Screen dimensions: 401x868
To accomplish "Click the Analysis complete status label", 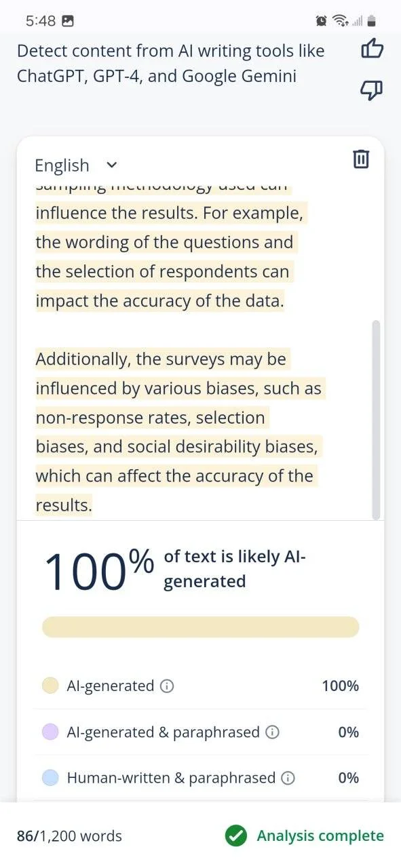I will (x=320, y=835).
